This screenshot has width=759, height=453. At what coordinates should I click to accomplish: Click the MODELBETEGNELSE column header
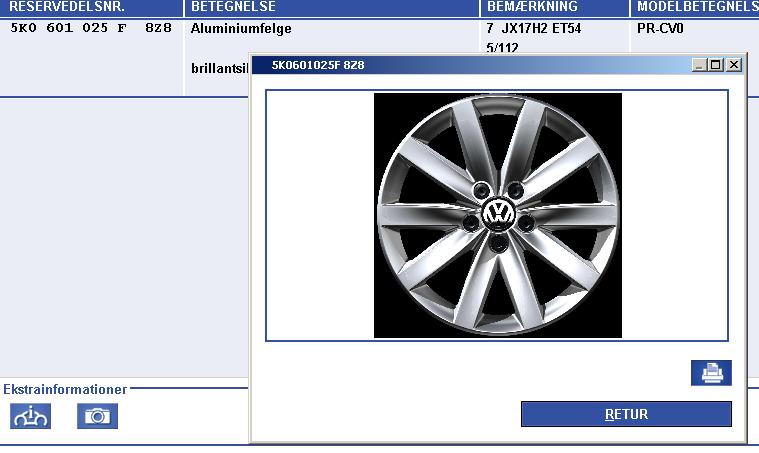[x=696, y=7]
